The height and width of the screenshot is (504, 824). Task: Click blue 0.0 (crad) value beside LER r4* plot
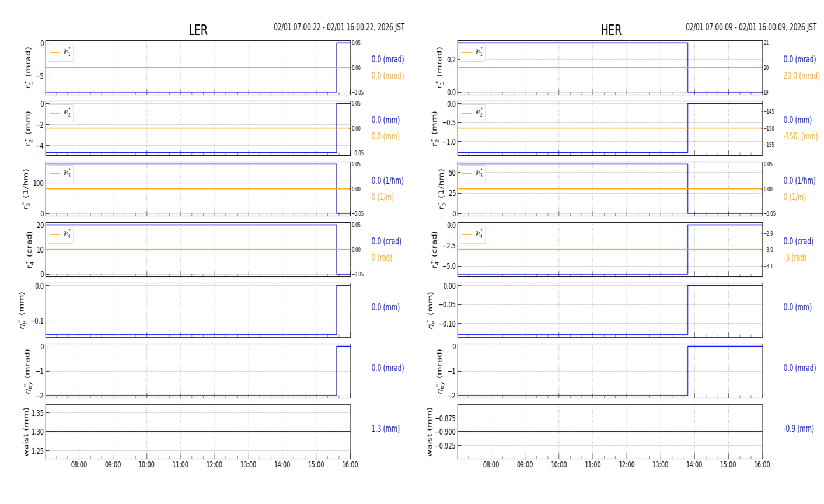pos(386,242)
